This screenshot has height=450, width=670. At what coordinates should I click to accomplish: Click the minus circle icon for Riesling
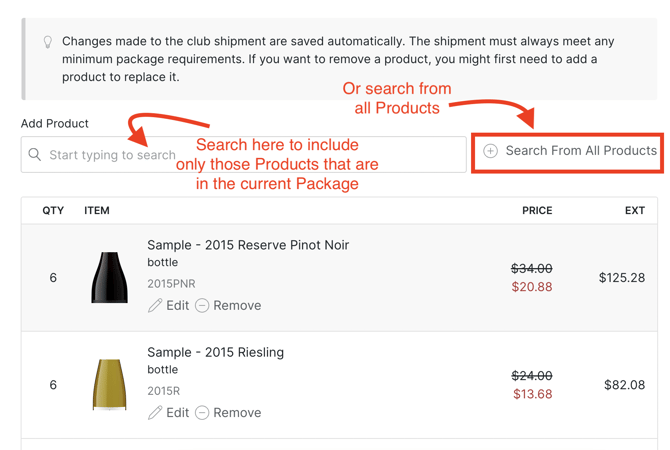click(202, 413)
